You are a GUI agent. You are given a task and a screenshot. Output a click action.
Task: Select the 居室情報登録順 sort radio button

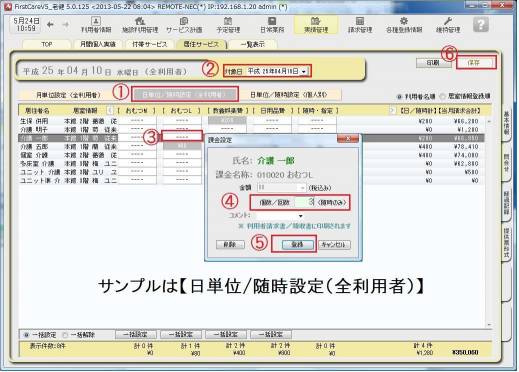pos(442,97)
